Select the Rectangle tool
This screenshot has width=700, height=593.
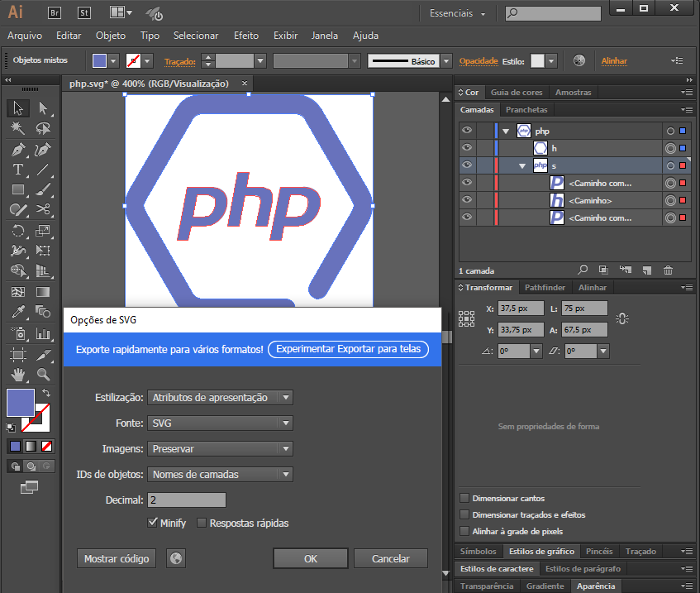click(18, 189)
